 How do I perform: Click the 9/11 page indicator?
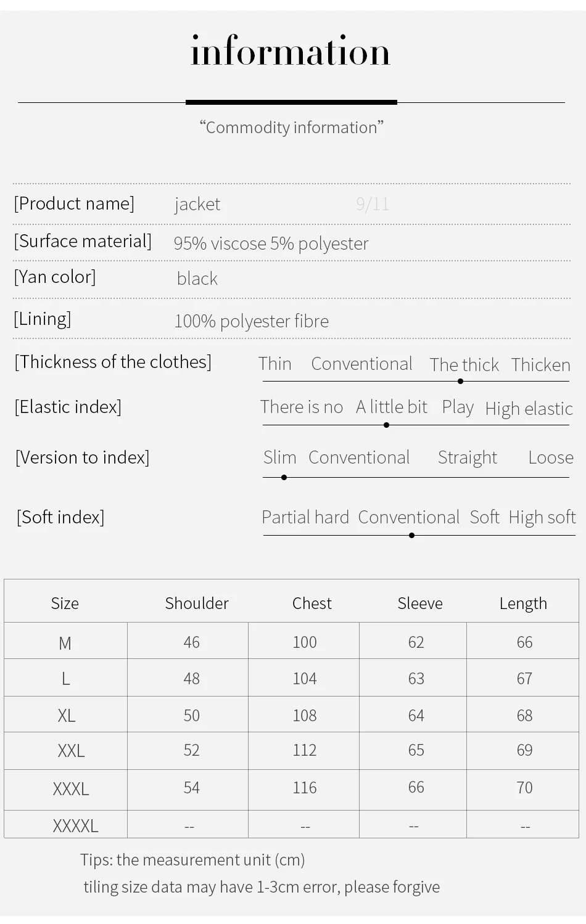[373, 204]
